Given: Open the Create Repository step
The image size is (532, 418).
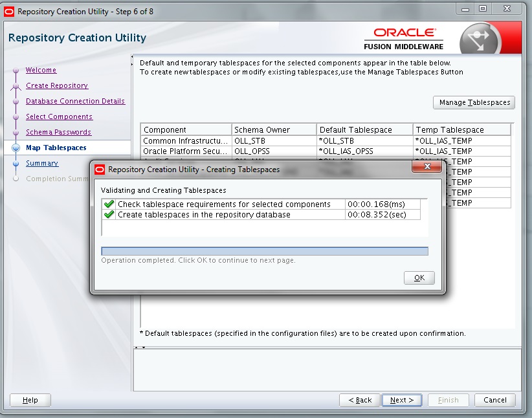Looking at the screenshot, I should click(57, 85).
